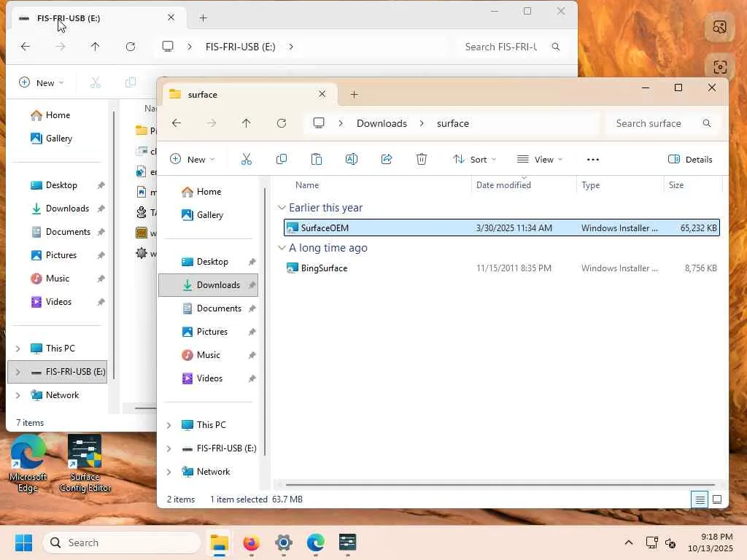Image resolution: width=747 pixels, height=560 pixels.
Task: Click the search magnifier in surface window
Action: coord(706,123)
